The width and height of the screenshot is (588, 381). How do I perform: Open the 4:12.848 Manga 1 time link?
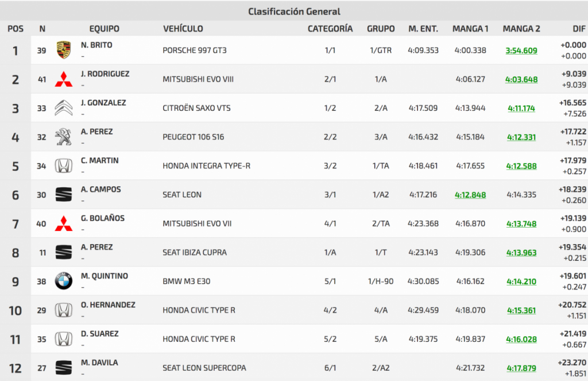click(470, 195)
